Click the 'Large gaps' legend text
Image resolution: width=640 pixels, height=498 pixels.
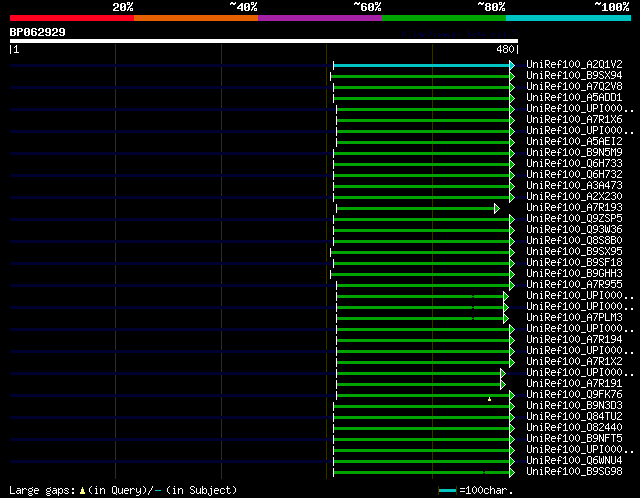[x=42, y=490]
